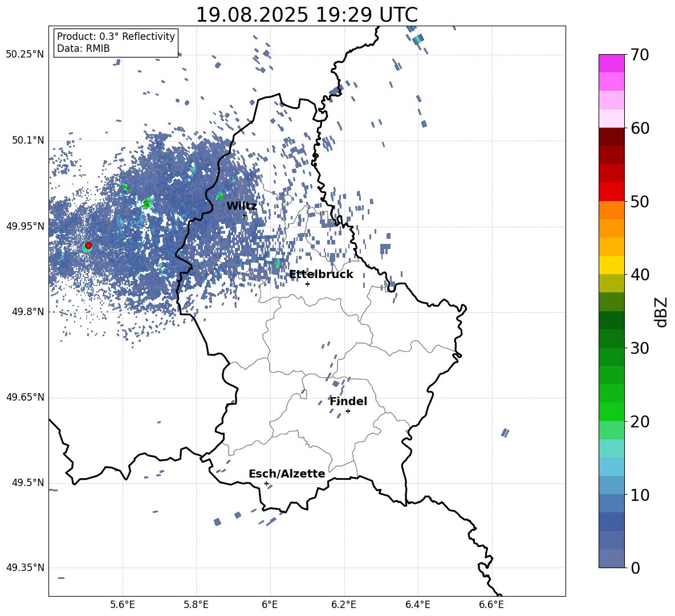The height and width of the screenshot is (616, 675).
Task: Click the 20 value on the colorbar
Action: tap(640, 422)
